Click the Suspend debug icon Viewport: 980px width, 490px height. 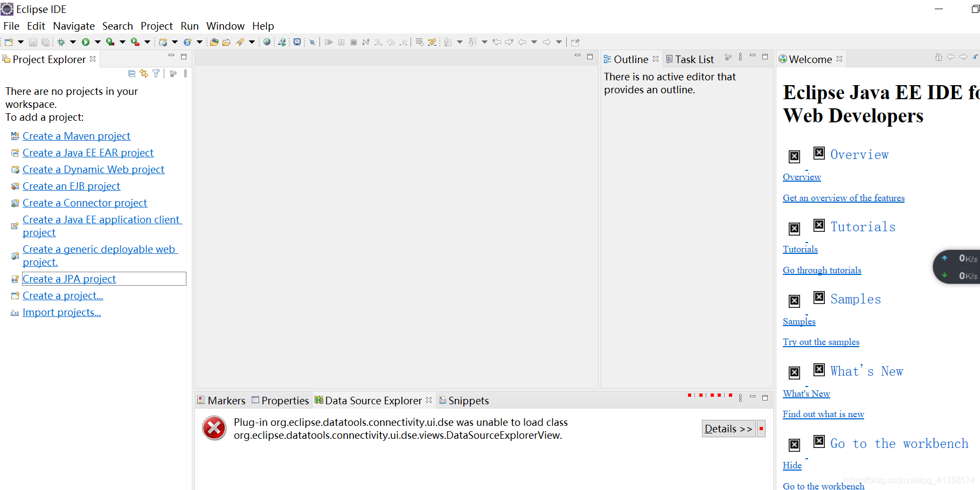[341, 42]
